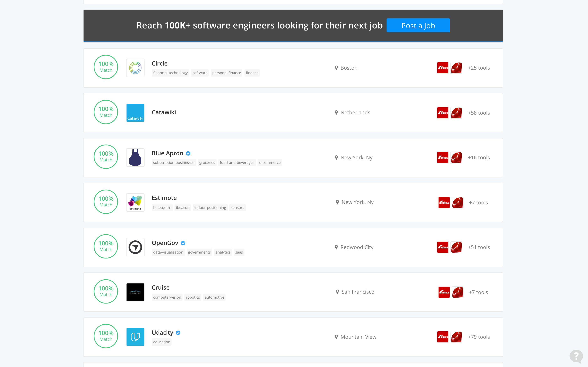Click the Catawiki logo thumbnail

click(135, 113)
